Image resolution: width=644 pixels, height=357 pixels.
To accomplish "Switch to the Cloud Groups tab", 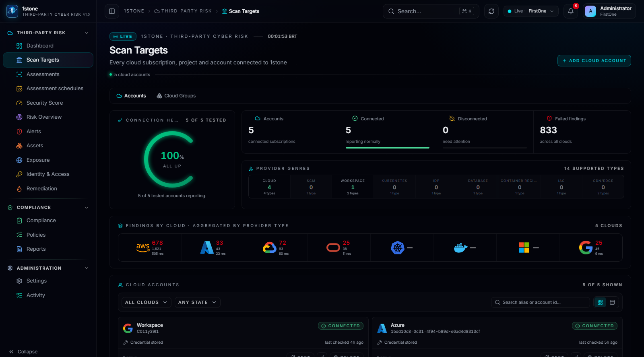I will point(176,96).
